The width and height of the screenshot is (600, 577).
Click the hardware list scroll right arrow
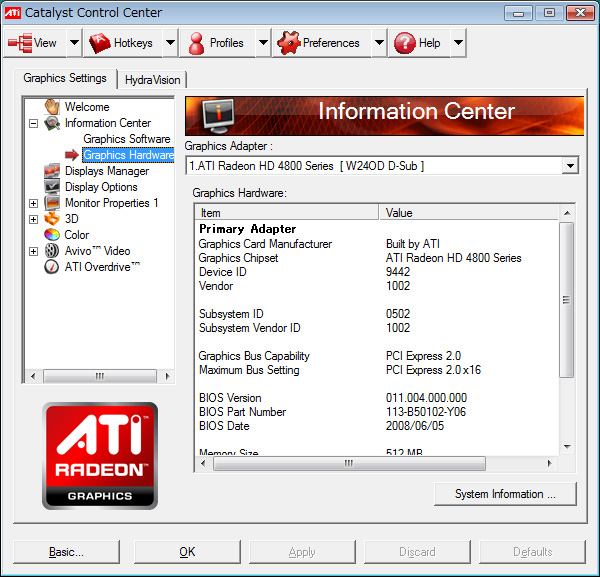click(x=549, y=463)
